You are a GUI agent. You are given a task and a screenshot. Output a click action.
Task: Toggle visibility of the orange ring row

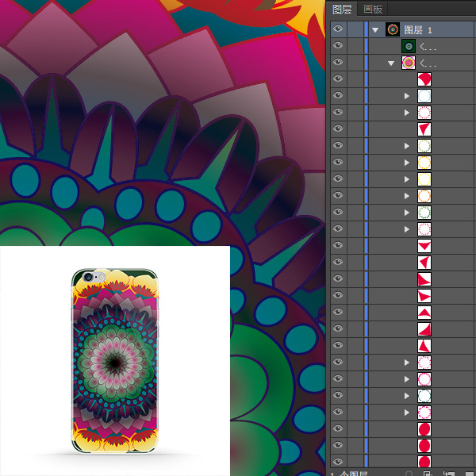(338, 195)
